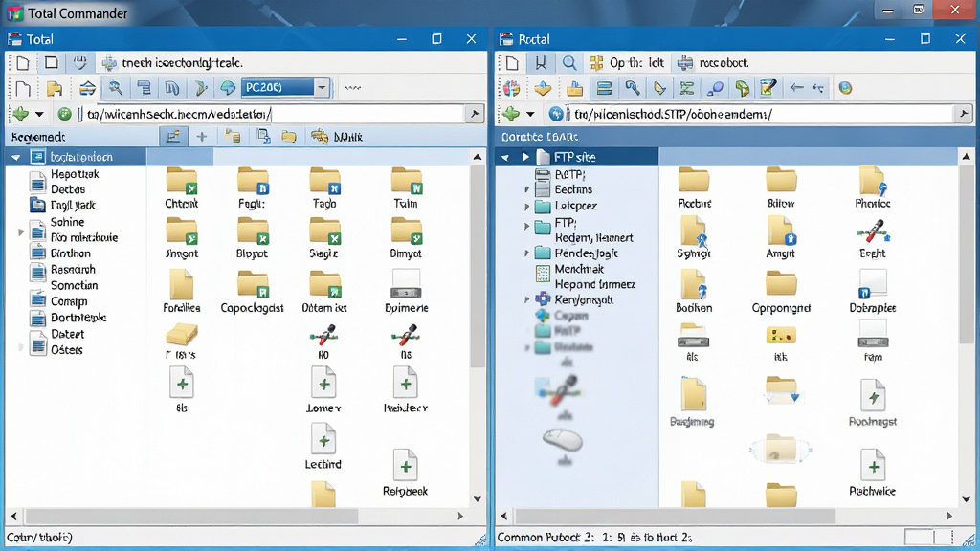Open dropdown arrow beside right green plus icon
Viewport: 980px width, 551px height.
[530, 115]
